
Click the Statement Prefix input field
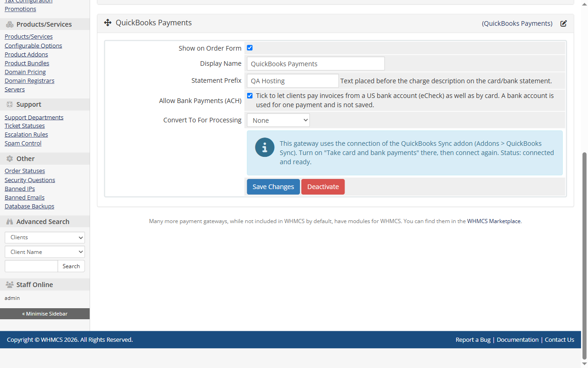pos(293,81)
